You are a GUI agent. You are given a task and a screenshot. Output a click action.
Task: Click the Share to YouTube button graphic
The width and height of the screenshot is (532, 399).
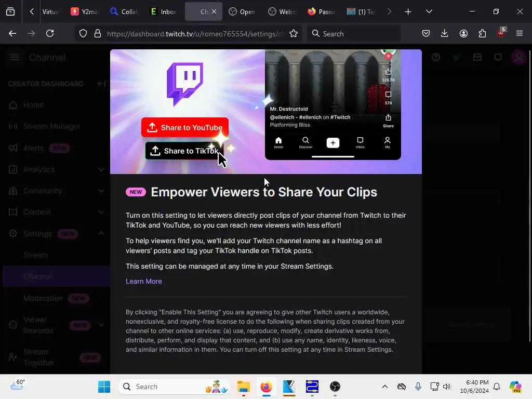tap(185, 128)
